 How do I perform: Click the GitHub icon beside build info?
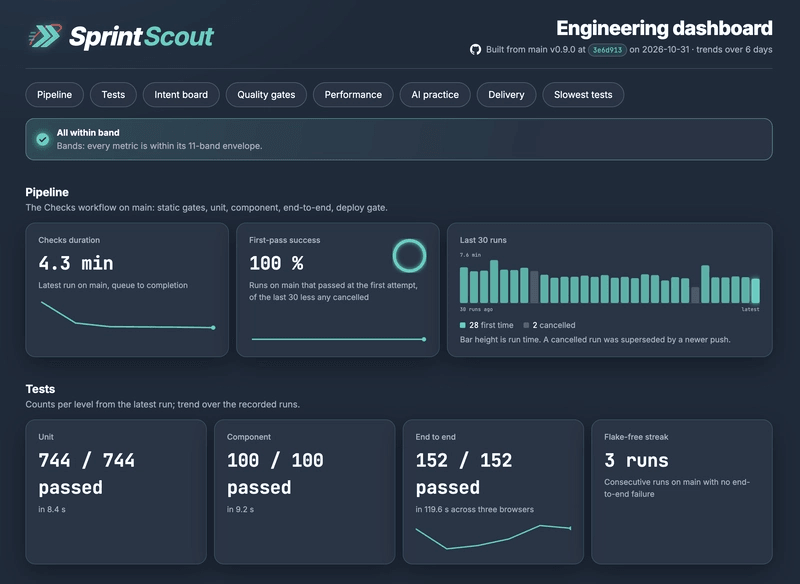(x=476, y=49)
